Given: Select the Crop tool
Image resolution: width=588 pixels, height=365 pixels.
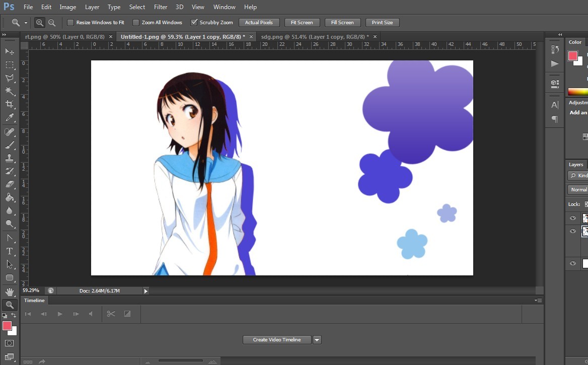Looking at the screenshot, I should pyautogui.click(x=10, y=104).
